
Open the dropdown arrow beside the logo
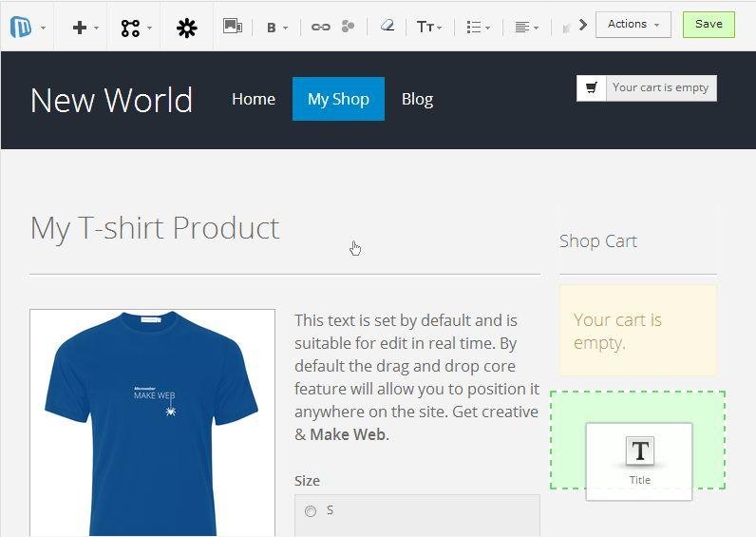click(x=44, y=28)
